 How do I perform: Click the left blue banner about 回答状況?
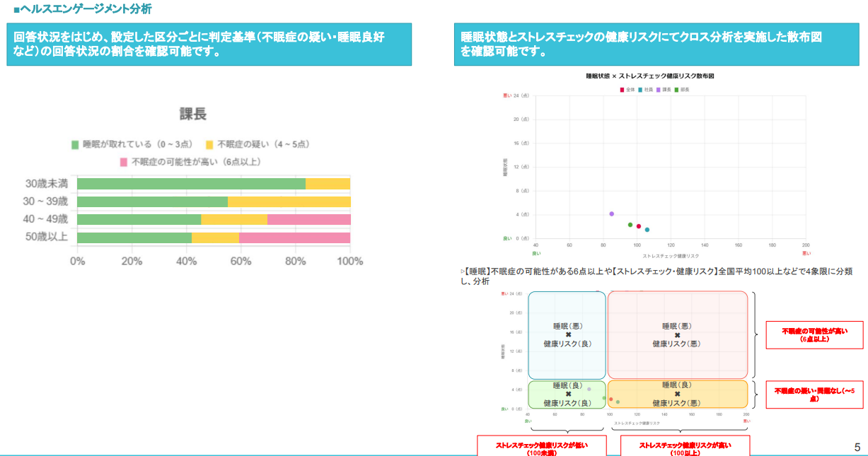coord(209,45)
